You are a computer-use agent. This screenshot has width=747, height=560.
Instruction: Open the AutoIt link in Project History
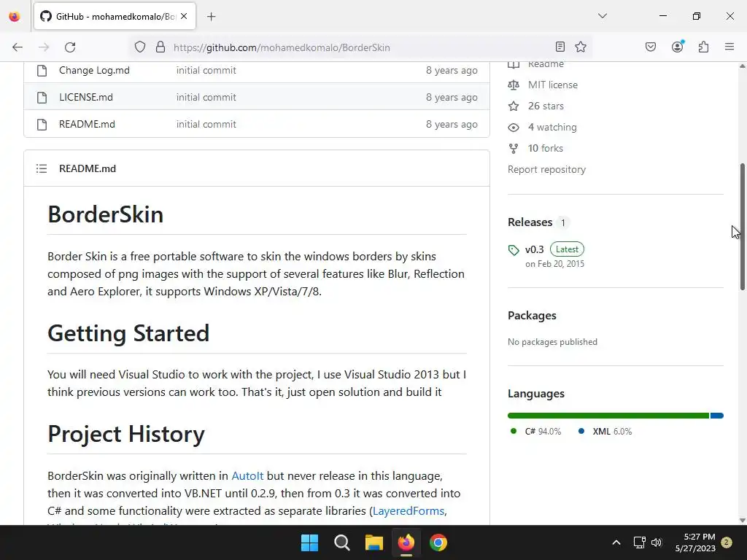pyautogui.click(x=247, y=475)
